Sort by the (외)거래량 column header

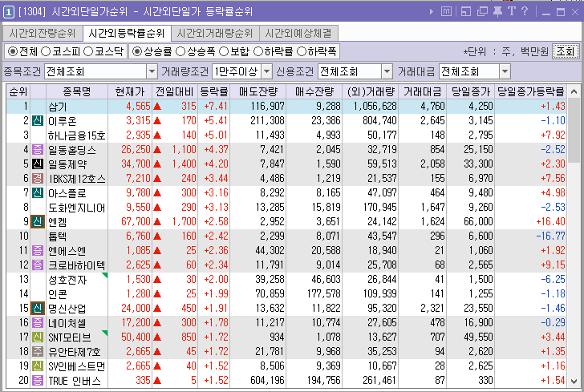click(371, 91)
